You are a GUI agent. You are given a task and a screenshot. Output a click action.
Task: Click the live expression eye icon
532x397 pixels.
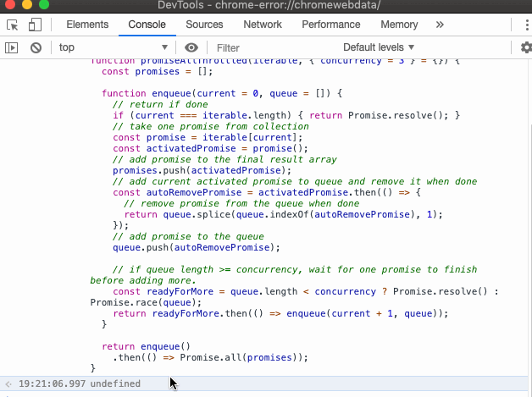[191, 47]
